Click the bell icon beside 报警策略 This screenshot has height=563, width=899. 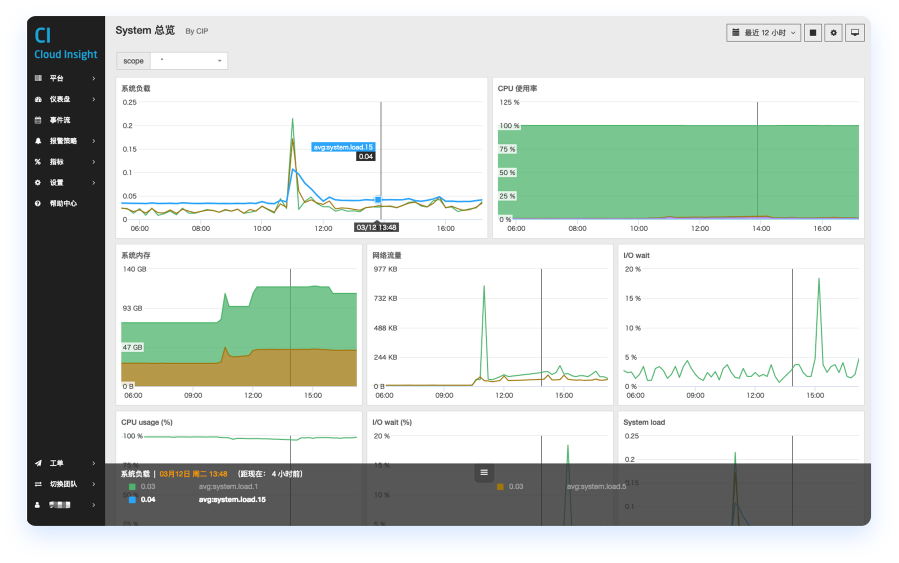click(x=38, y=141)
